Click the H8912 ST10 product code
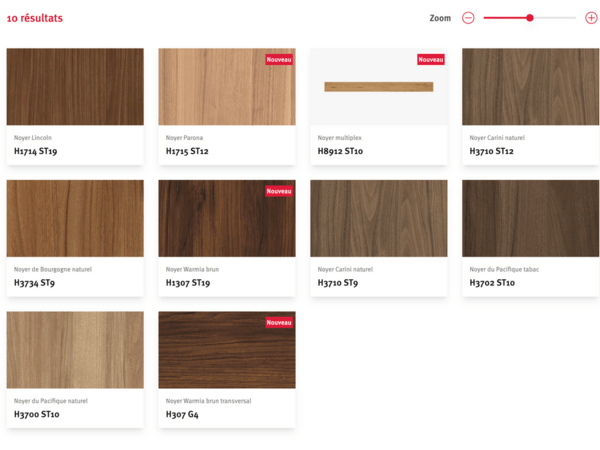 [x=340, y=152]
